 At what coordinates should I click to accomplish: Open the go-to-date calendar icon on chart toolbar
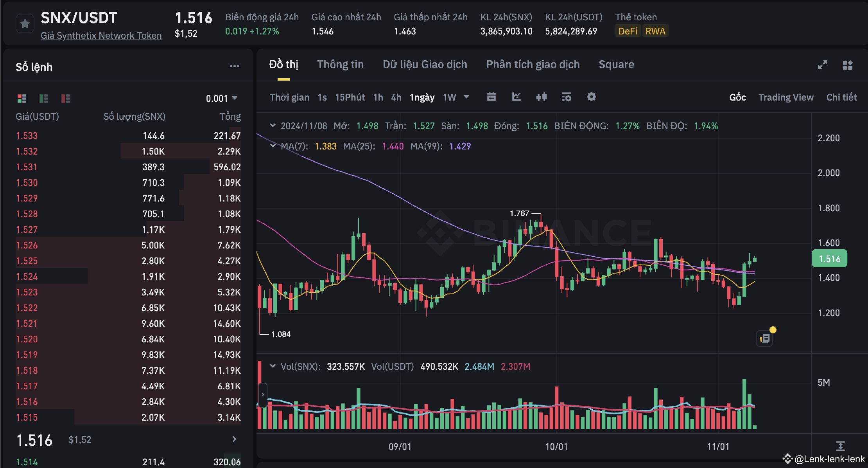pyautogui.click(x=492, y=97)
